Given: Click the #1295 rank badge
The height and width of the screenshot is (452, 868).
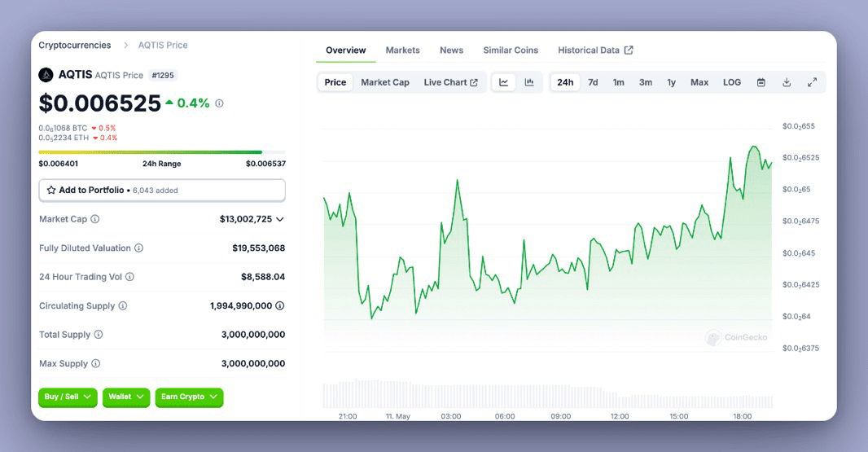Looking at the screenshot, I should pos(163,75).
